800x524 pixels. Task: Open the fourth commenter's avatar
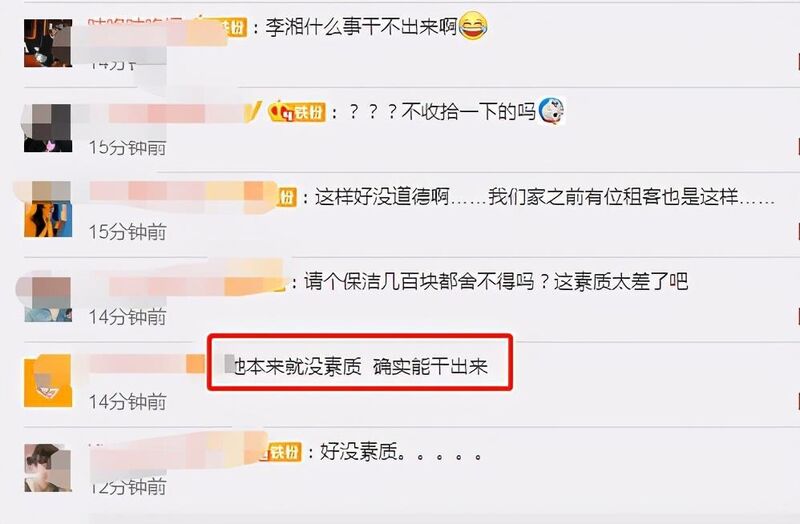pos(48,298)
